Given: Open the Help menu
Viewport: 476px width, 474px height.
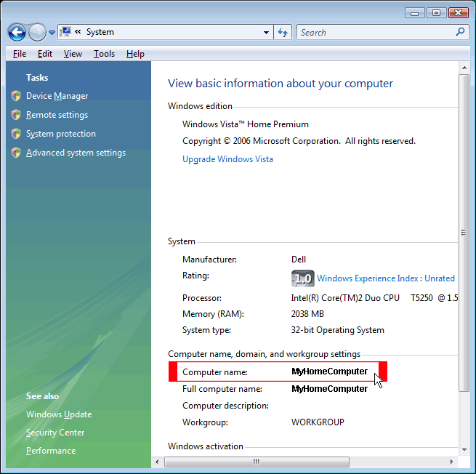Looking at the screenshot, I should coord(135,54).
